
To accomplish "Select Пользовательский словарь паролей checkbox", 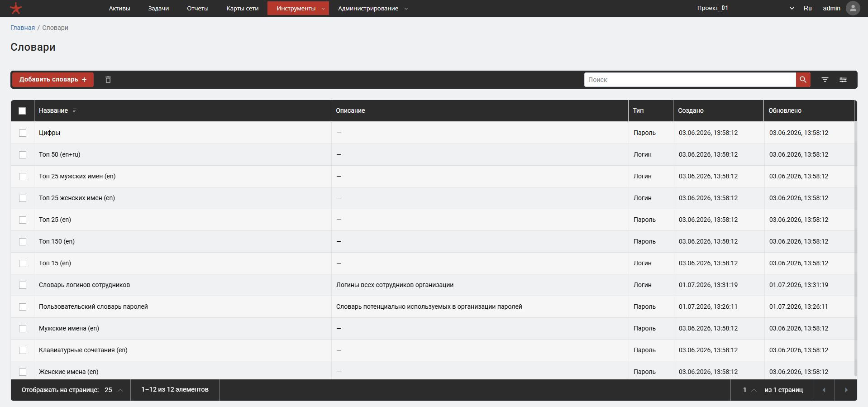I will (x=23, y=307).
